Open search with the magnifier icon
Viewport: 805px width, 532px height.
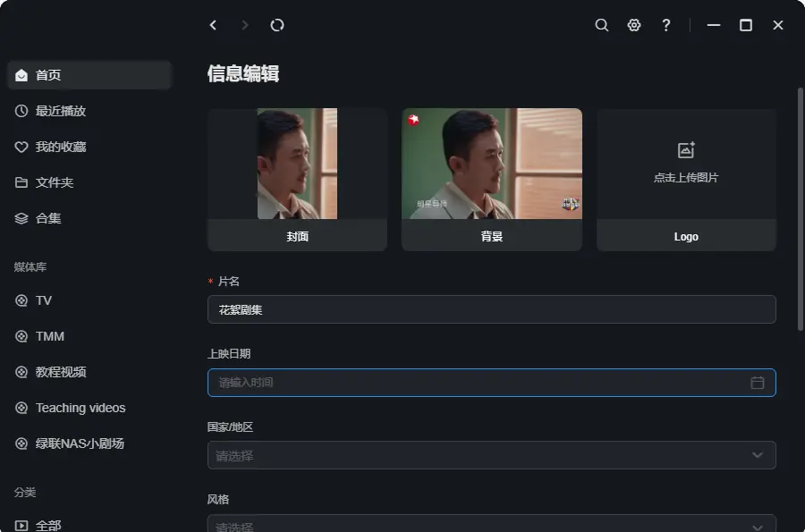click(x=602, y=25)
